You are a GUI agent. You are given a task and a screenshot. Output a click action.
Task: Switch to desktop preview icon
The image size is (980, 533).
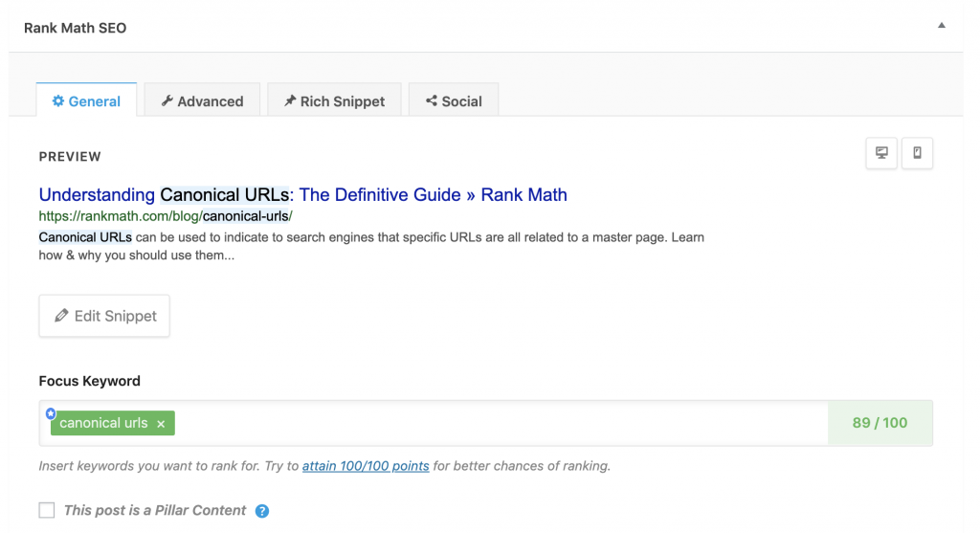[881, 153]
